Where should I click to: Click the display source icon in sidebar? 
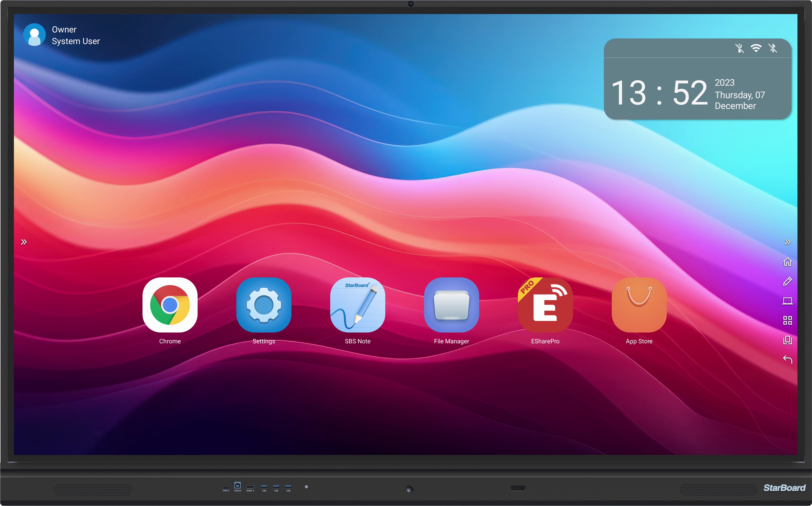pos(787,301)
